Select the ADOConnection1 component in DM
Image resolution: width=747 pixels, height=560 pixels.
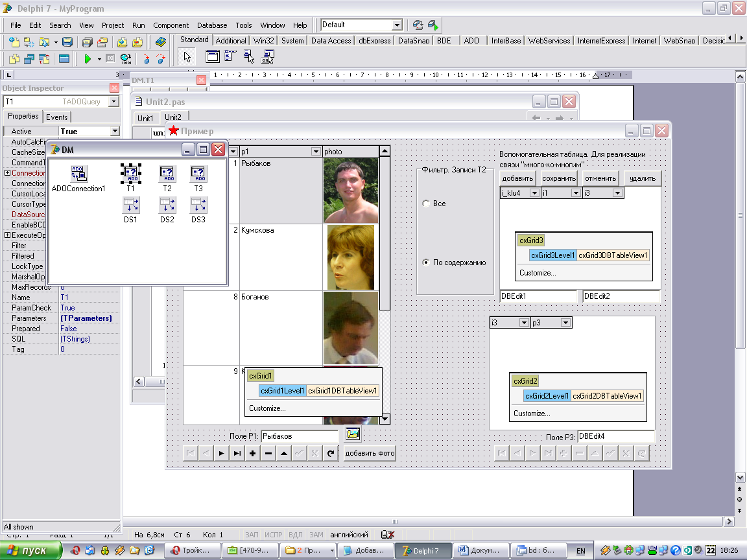(x=78, y=179)
